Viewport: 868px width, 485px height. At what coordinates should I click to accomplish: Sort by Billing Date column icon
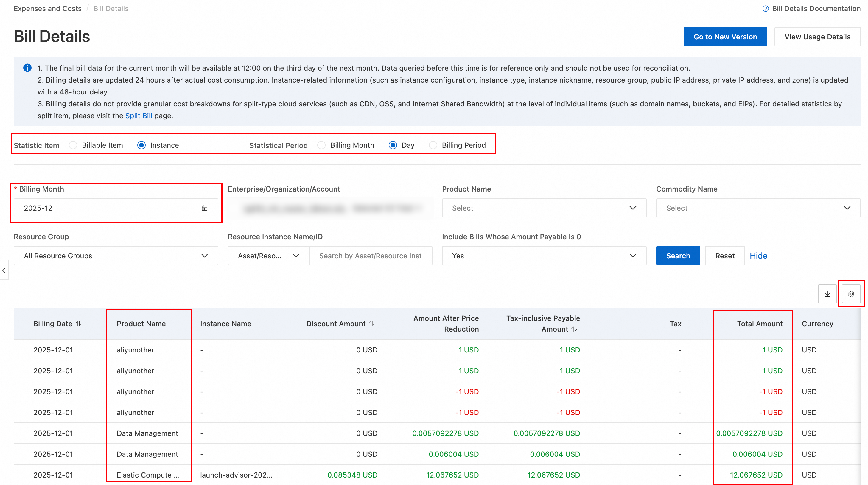pyautogui.click(x=79, y=324)
